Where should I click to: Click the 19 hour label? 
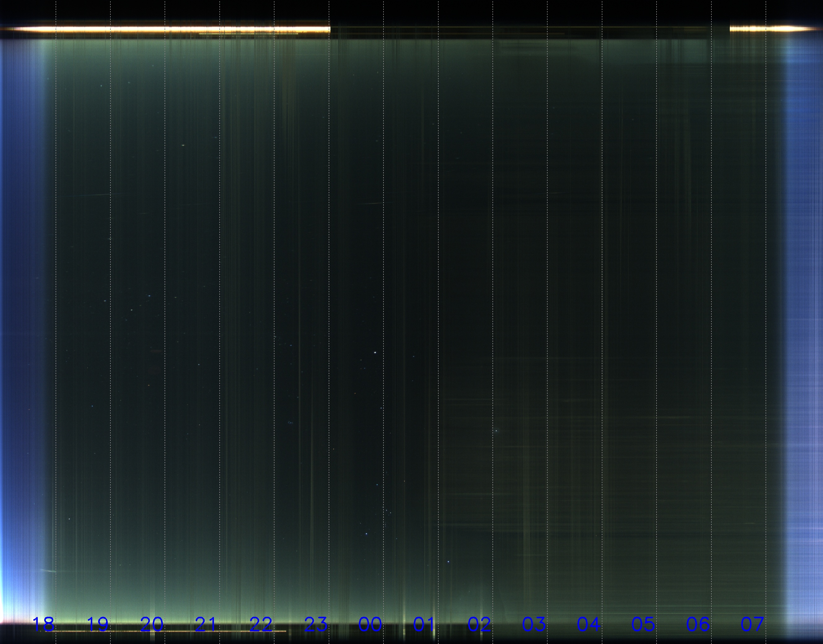98,624
